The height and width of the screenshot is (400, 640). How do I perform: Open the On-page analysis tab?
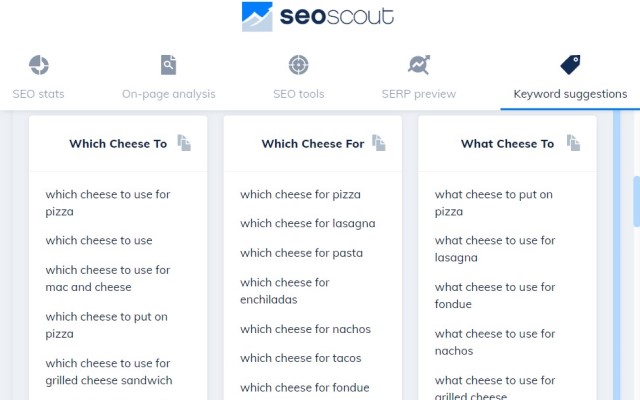click(x=168, y=94)
